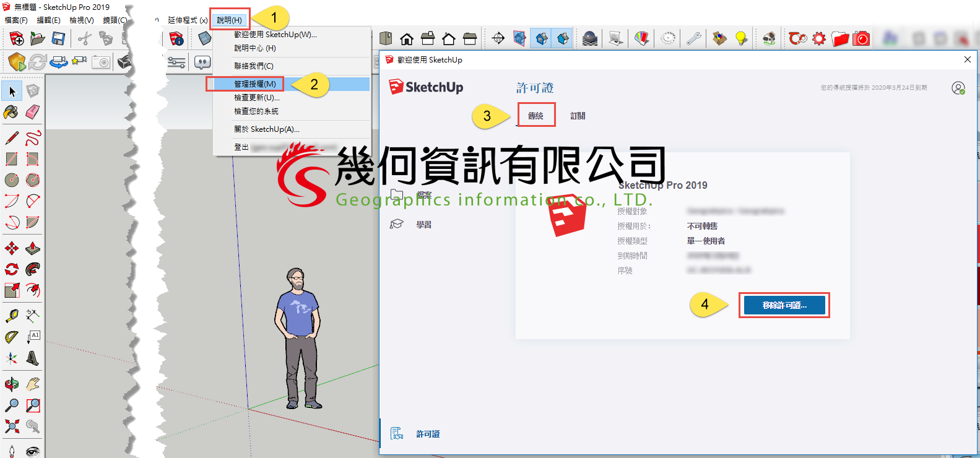Open the 檢視(V) menu
The width and height of the screenshot is (980, 458).
point(82,20)
